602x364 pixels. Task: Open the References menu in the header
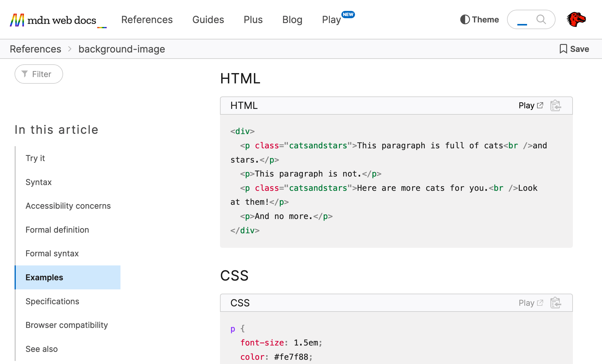(147, 20)
